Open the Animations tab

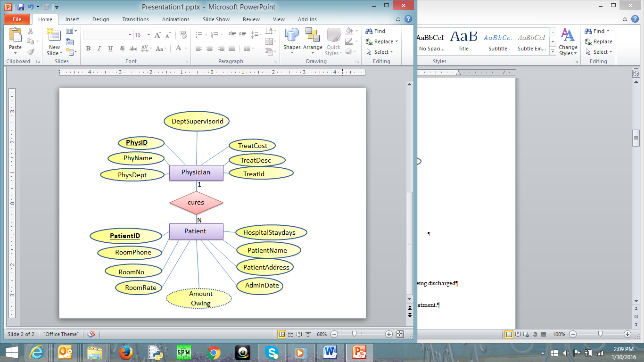(175, 19)
